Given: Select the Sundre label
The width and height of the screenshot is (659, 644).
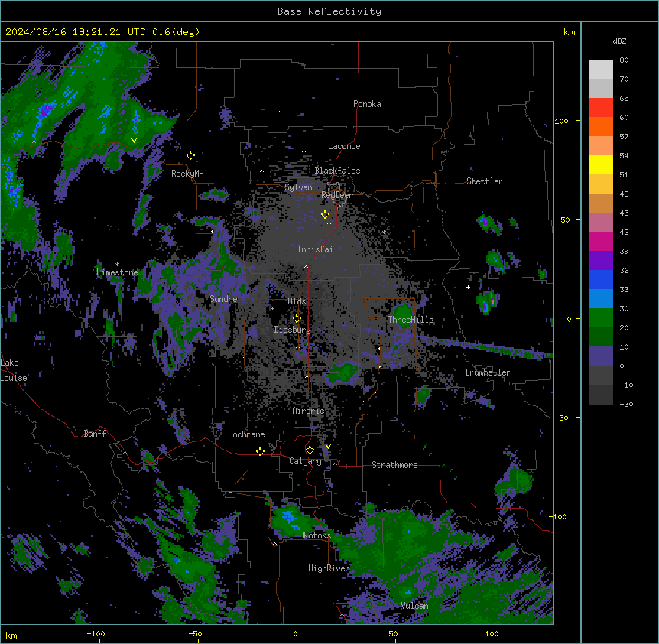Looking at the screenshot, I should pos(223,299).
